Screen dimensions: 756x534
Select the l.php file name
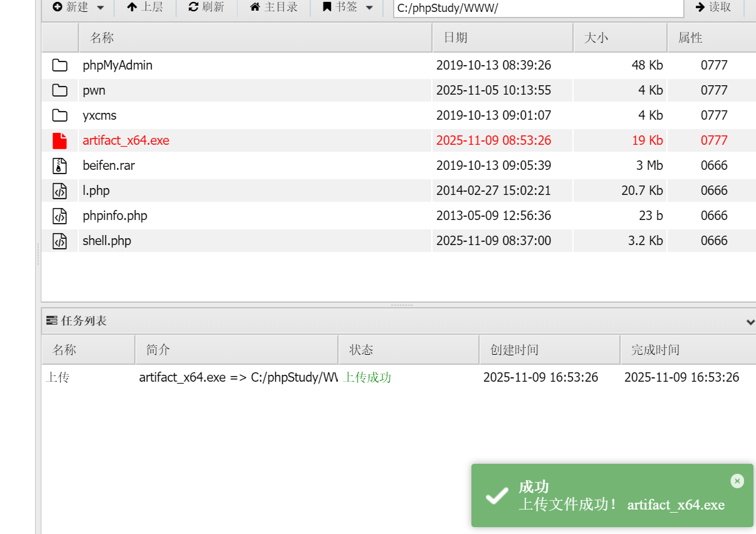point(96,191)
